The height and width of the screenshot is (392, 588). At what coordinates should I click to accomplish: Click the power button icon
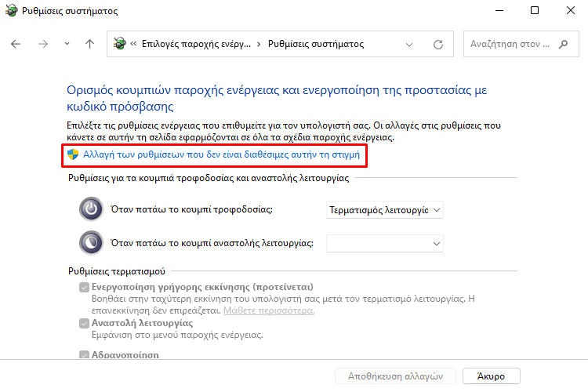point(91,209)
